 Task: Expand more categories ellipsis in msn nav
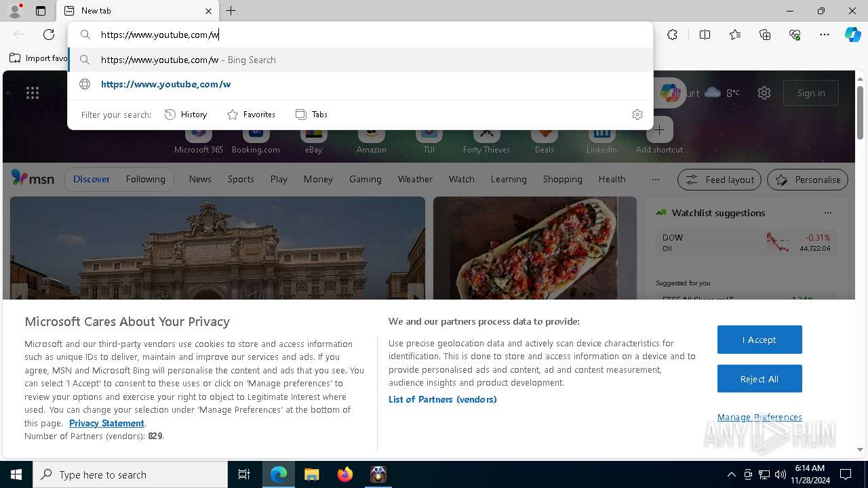click(655, 180)
